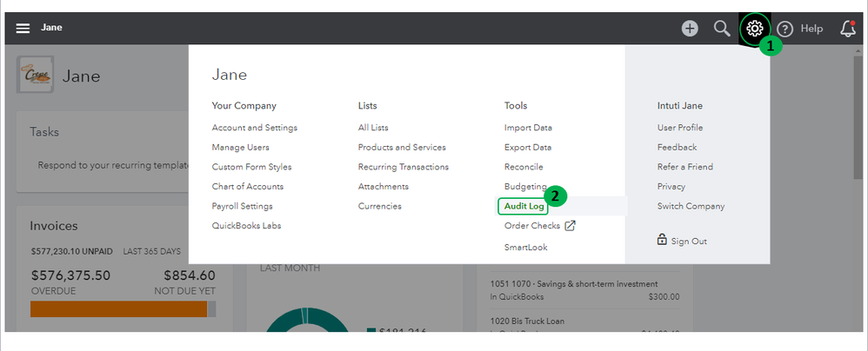The width and height of the screenshot is (868, 351).
Task: Open Chart of Accounts
Action: tap(247, 186)
